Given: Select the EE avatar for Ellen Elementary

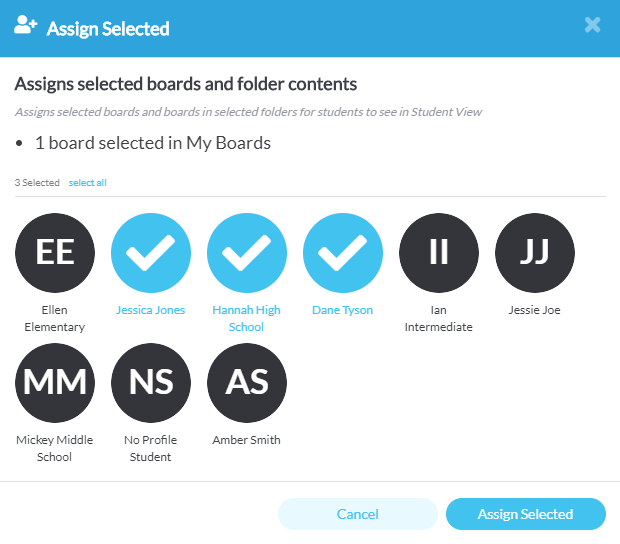Looking at the screenshot, I should point(55,253).
